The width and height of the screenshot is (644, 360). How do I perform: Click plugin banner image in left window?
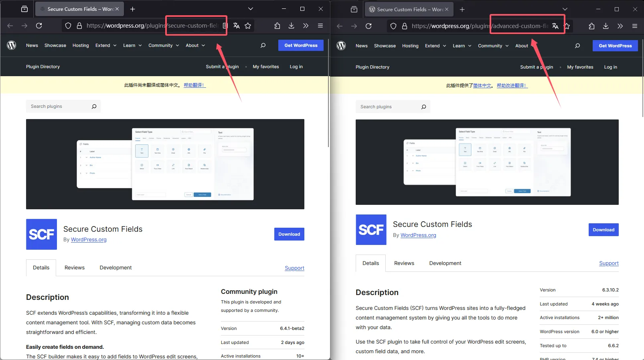pos(165,164)
